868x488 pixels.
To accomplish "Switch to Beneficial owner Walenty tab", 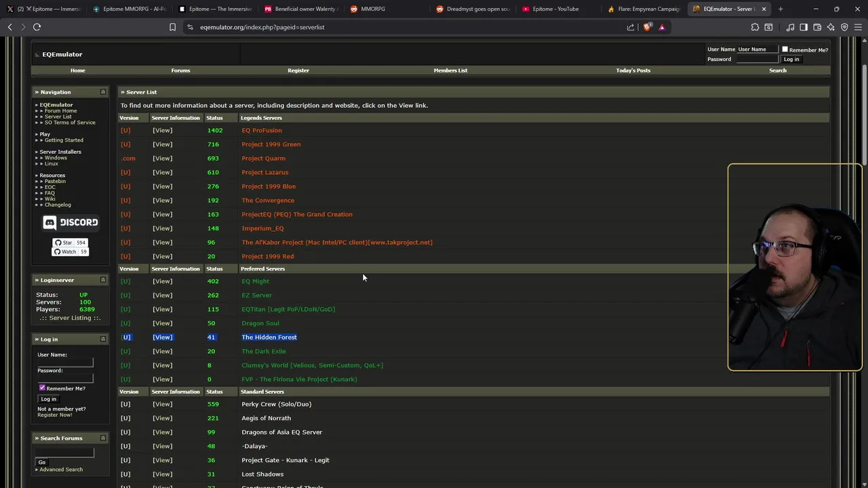I will (x=300, y=9).
